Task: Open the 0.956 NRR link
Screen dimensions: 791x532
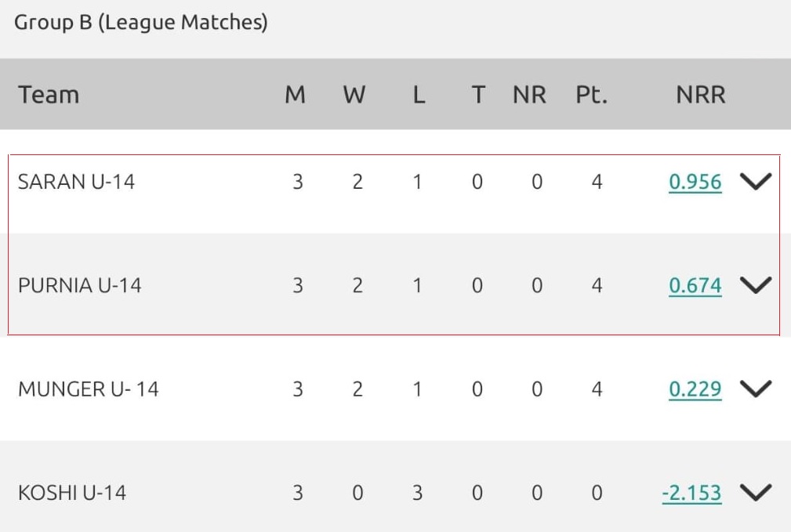Action: point(695,182)
